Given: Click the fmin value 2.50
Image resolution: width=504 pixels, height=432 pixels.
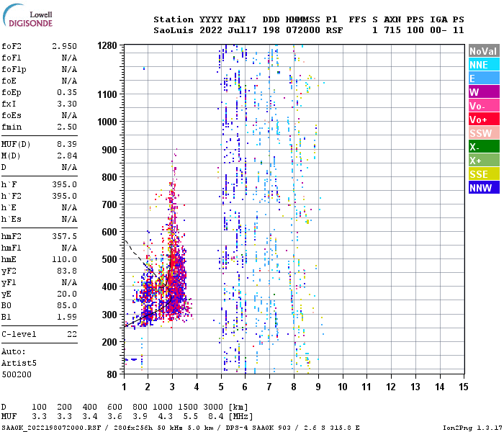Looking at the screenshot, I should (67, 127).
